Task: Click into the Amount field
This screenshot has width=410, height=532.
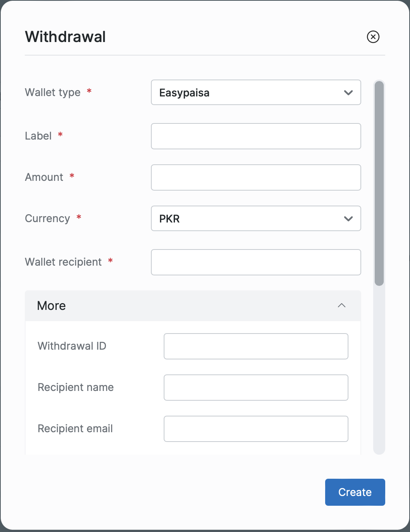Action: [256, 177]
